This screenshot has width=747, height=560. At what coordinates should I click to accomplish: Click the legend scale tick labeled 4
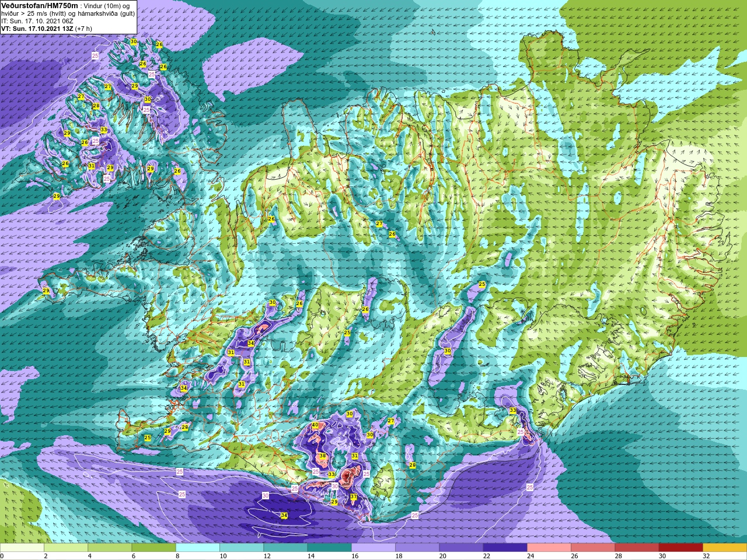coord(89,556)
